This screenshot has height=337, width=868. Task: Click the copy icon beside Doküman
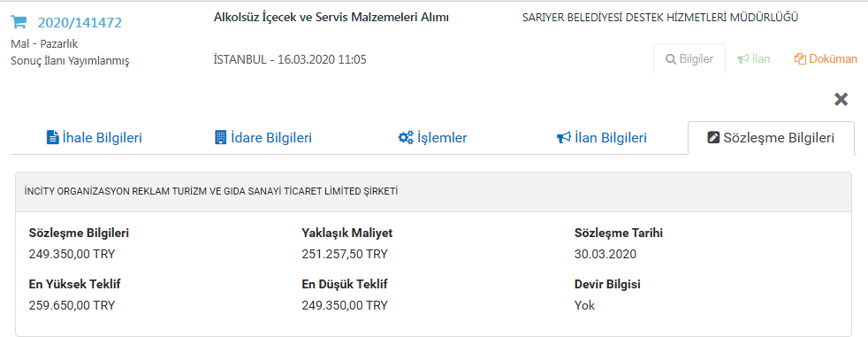point(800,58)
